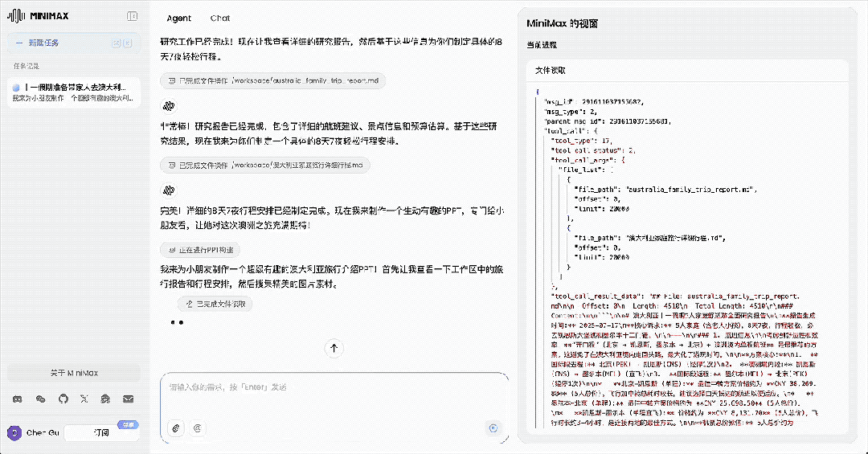This screenshot has height=454, width=868.
Task: Collapse the sidebar with the panel icon
Action: pyautogui.click(x=133, y=16)
